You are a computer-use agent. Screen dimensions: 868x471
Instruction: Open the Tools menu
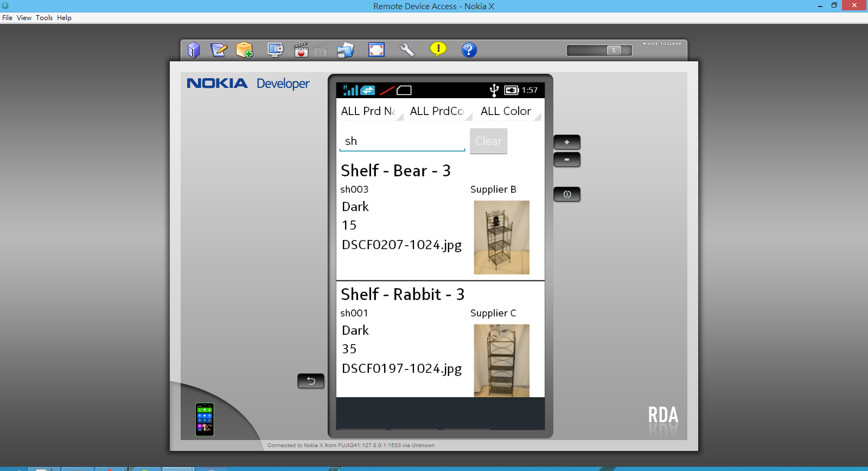pyautogui.click(x=44, y=17)
